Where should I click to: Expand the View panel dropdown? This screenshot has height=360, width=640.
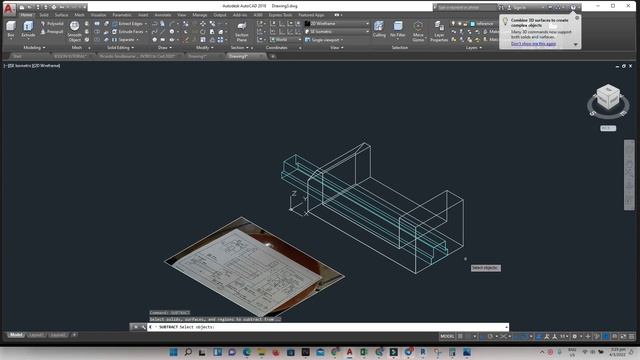click(x=337, y=48)
